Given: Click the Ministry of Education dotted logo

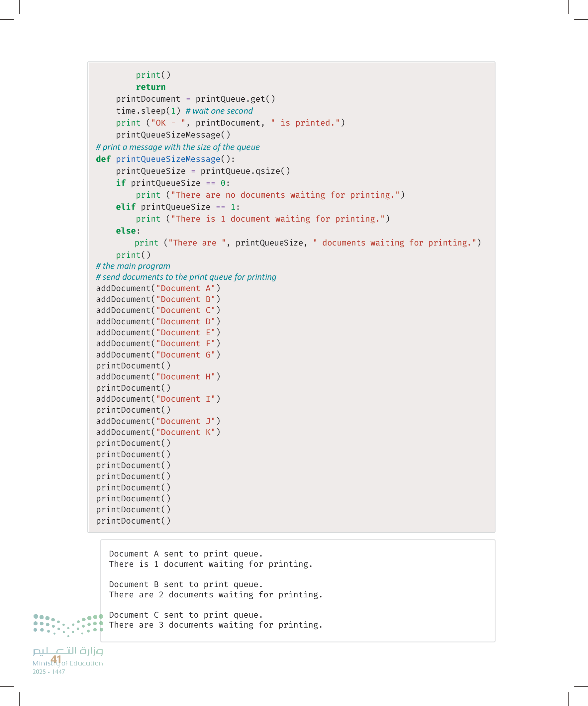Looking at the screenshot, I should point(68,625).
